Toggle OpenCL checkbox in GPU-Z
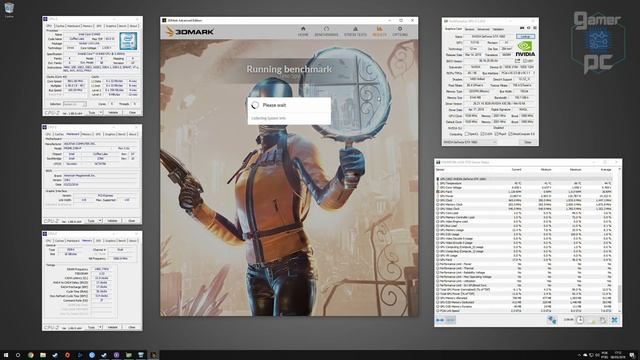Screen dimensions: 640x360 click(x=467, y=134)
